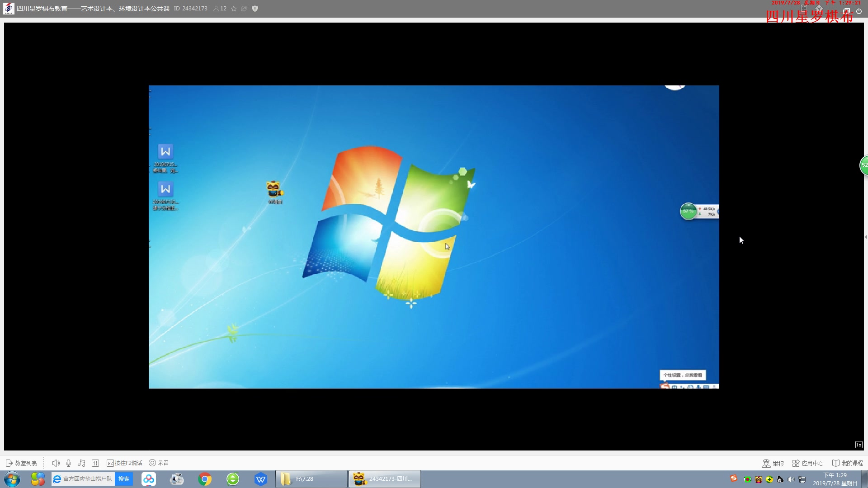Click the music note icon
The image size is (868, 488).
(x=81, y=463)
